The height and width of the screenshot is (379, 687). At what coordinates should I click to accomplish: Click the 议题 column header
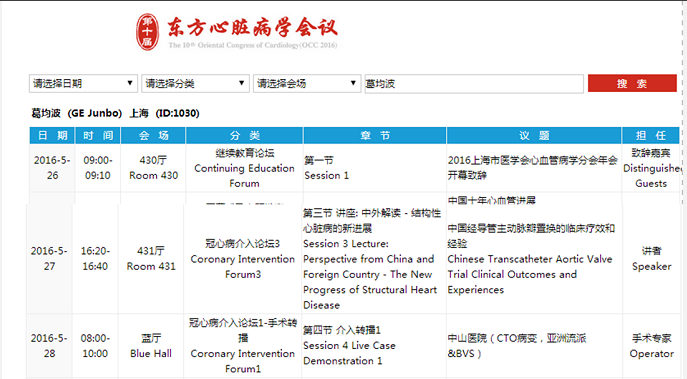tap(534, 135)
